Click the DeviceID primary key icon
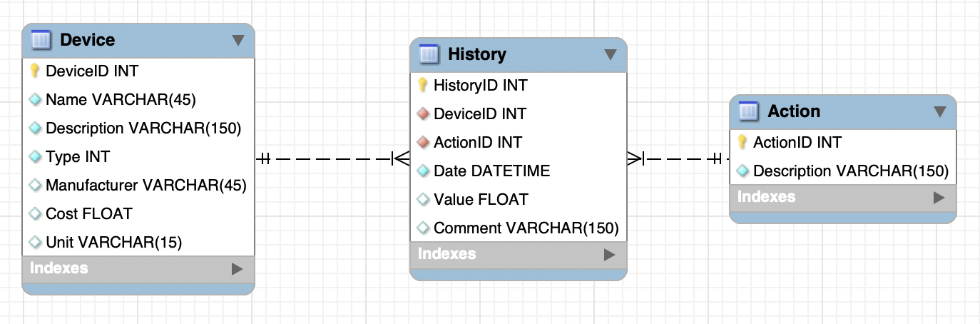The height and width of the screenshot is (324, 980). coord(34,71)
